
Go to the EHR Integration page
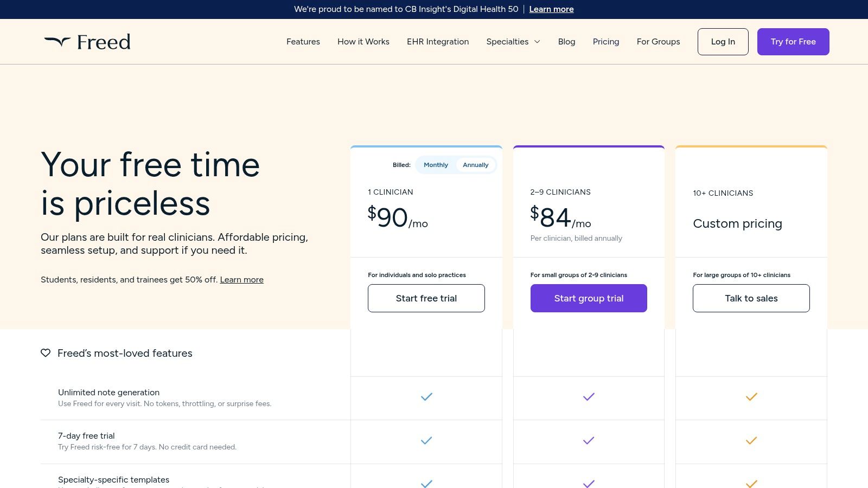point(438,42)
